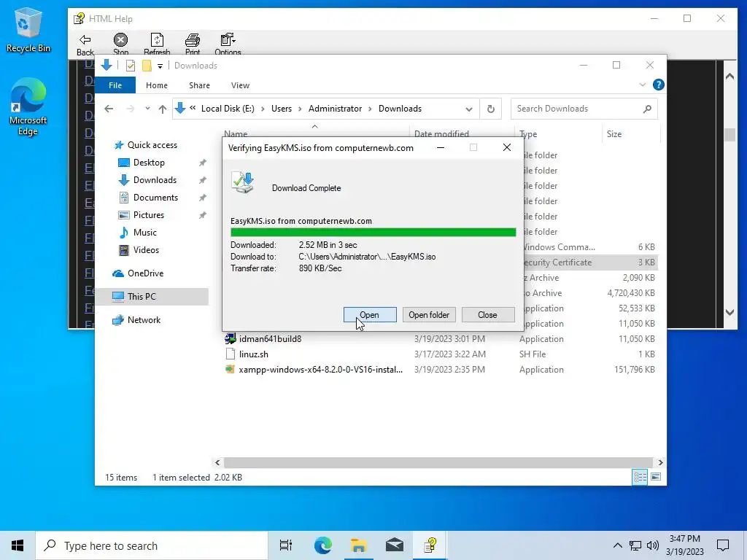
Task: Click HTML Help scrollbar down arrow
Action: coord(729,313)
